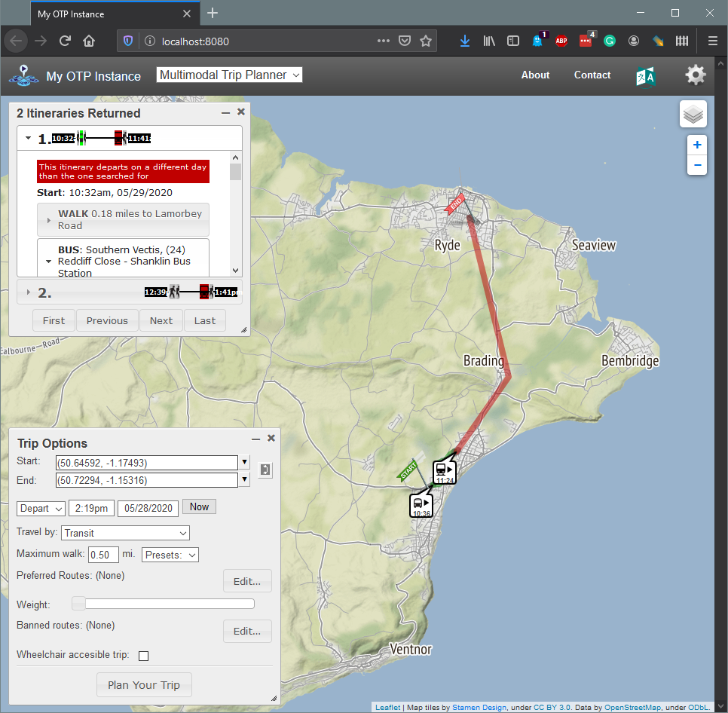Viewport: 728px width, 713px height.
Task: Click the Plan Your Trip button
Action: click(x=144, y=685)
